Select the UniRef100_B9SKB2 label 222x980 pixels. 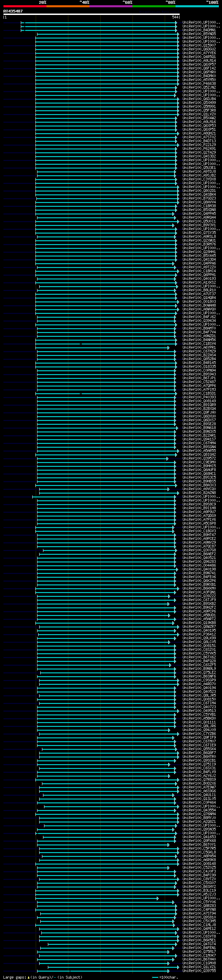coord(199,604)
